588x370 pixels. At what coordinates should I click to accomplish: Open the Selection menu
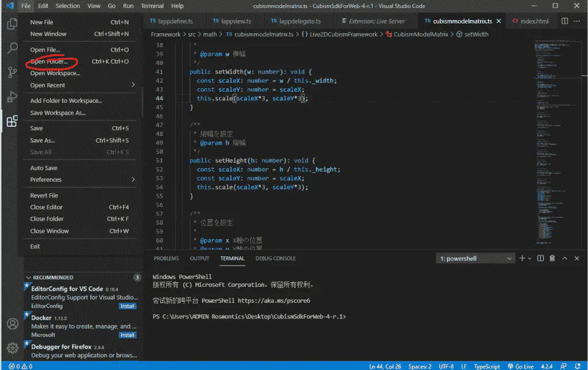coord(68,6)
